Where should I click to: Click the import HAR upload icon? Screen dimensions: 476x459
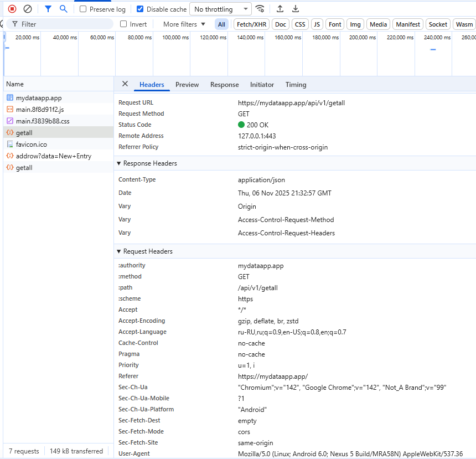click(x=280, y=9)
